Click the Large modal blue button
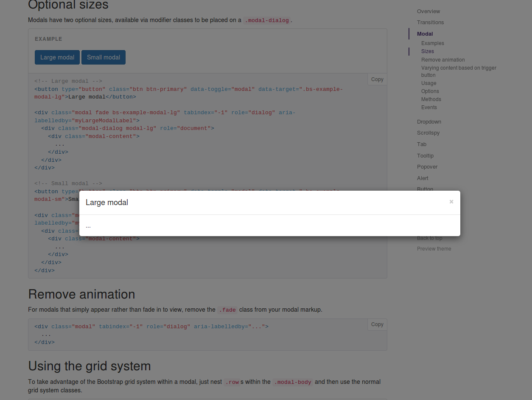This screenshot has width=532, height=400. pos(57,57)
